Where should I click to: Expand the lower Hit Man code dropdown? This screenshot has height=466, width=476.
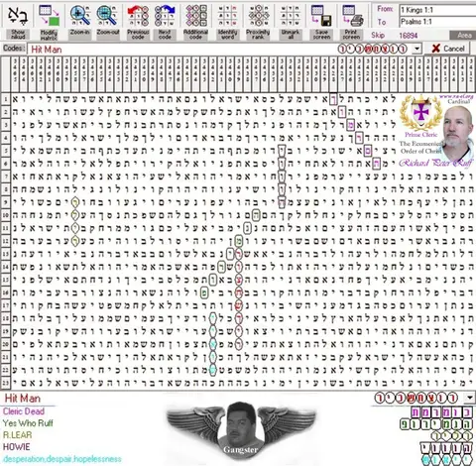coord(470,398)
